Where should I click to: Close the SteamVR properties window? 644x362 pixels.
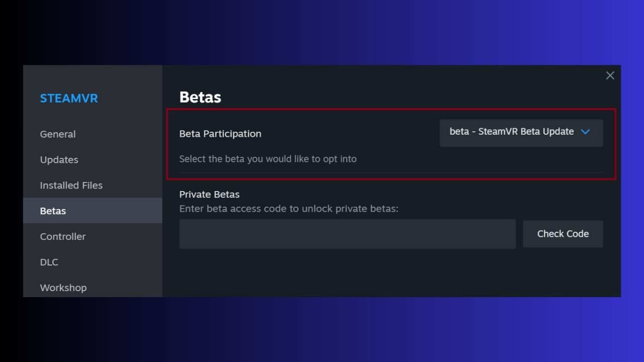coord(610,75)
